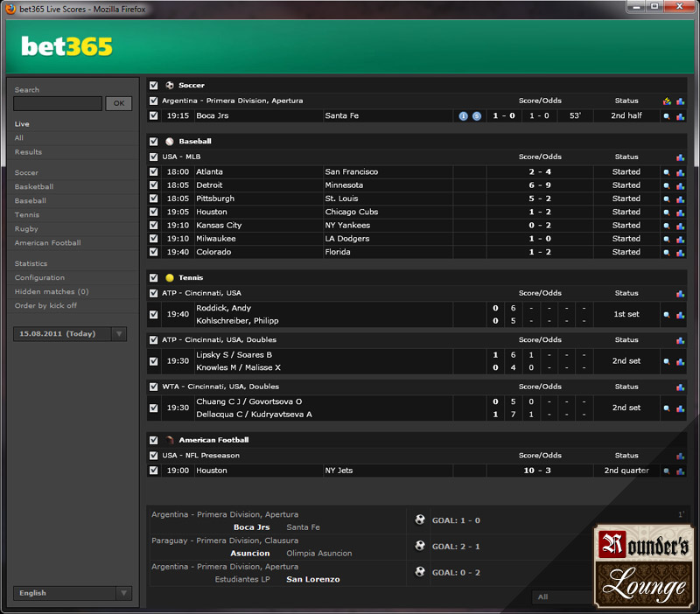
Task: Click Hidden matches (0) link
Action: [52, 292]
